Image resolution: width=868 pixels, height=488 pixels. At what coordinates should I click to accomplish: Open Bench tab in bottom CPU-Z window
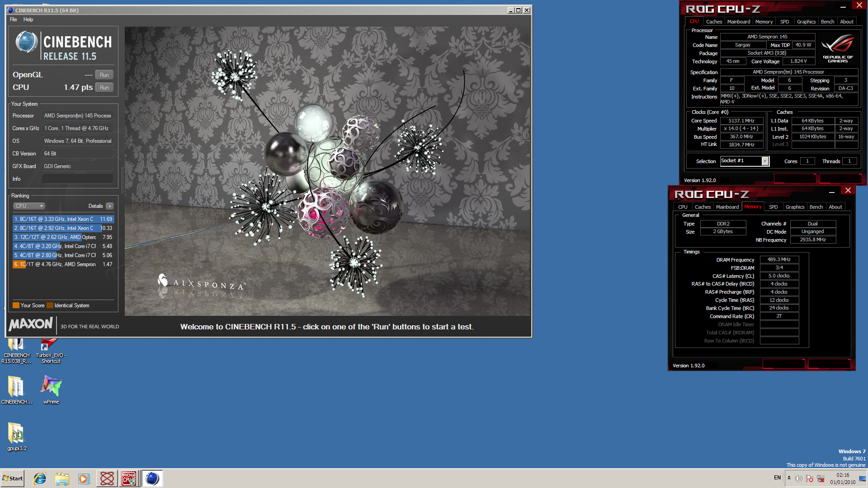(x=816, y=207)
